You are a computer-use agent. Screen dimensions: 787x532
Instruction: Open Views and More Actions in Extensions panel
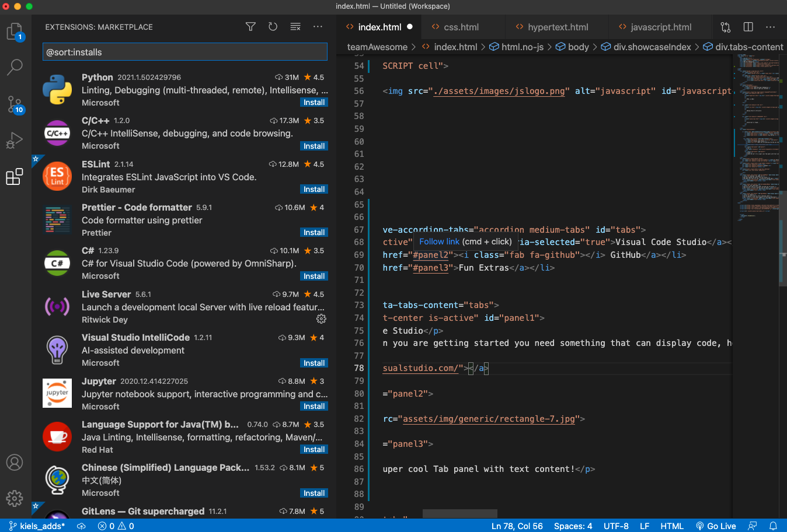(x=318, y=27)
